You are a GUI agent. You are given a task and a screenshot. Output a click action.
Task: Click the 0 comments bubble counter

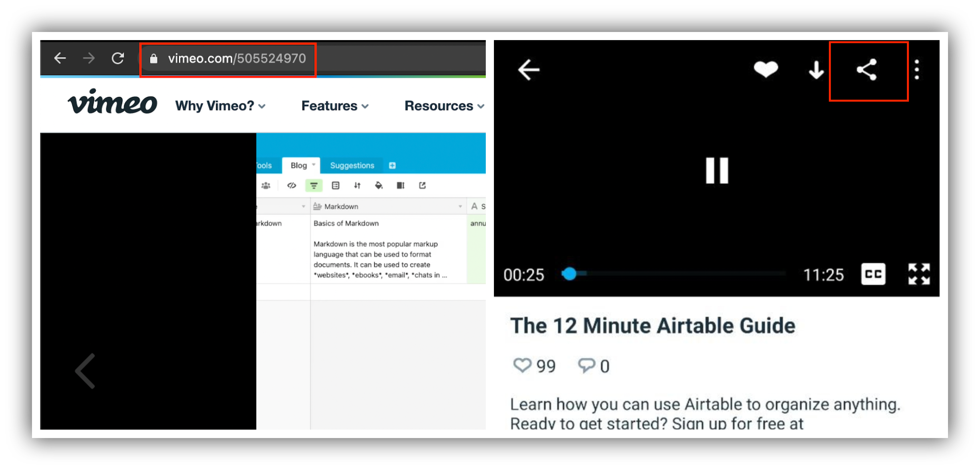click(x=594, y=366)
